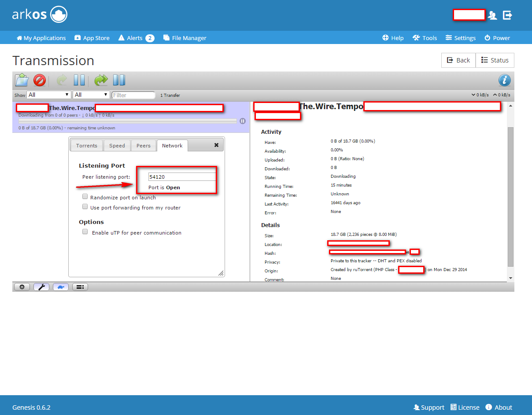View Alerts in the navigation bar
This screenshot has height=415, width=532.
click(137, 38)
